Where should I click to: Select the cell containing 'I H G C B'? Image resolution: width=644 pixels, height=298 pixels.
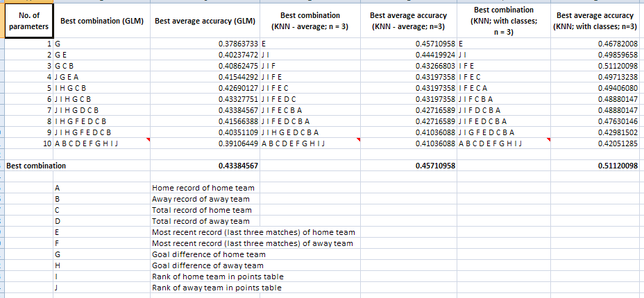click(102, 88)
